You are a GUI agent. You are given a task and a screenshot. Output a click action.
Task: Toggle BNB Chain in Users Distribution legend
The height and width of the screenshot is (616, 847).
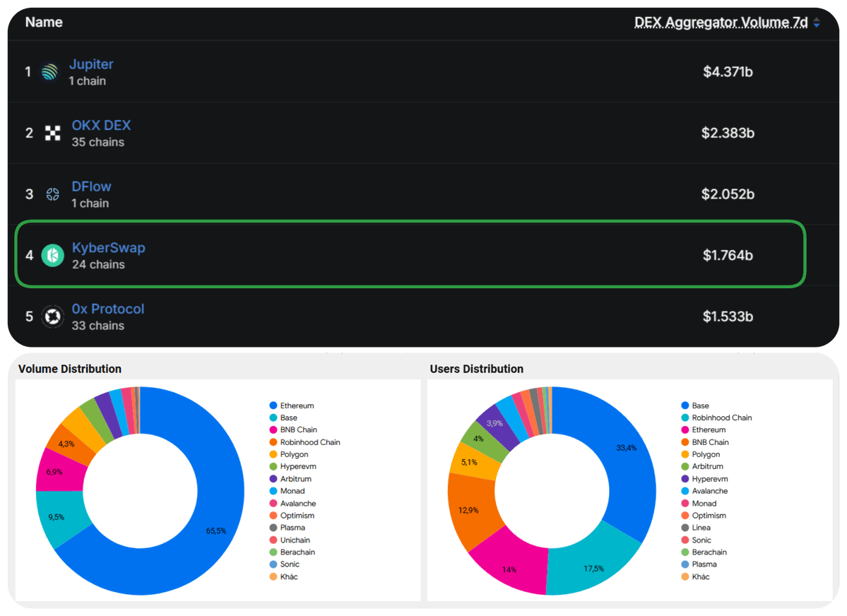tap(705, 442)
